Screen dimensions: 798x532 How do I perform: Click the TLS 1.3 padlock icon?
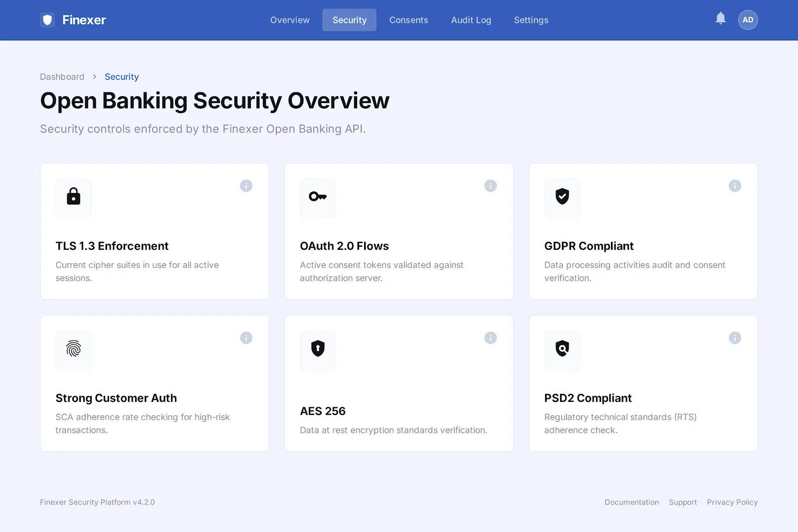click(x=73, y=198)
